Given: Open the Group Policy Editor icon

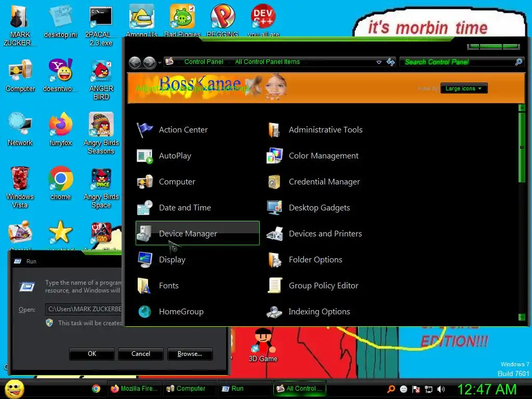Looking at the screenshot, I should [274, 285].
